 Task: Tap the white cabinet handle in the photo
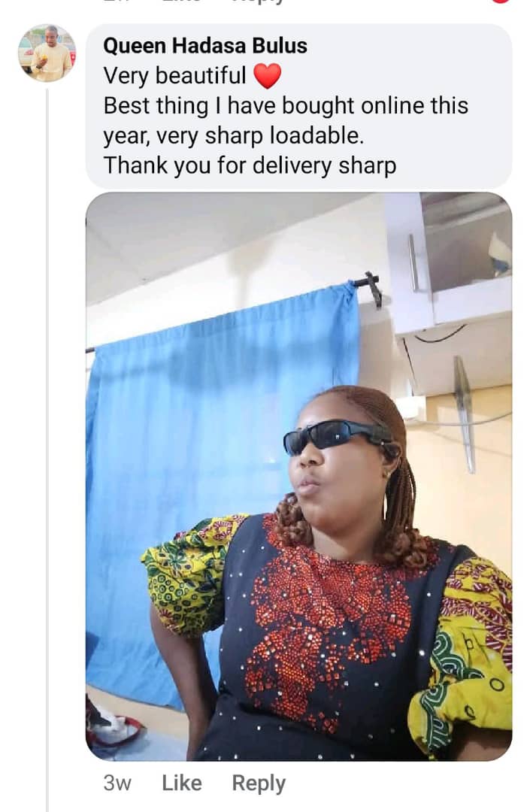point(413,263)
